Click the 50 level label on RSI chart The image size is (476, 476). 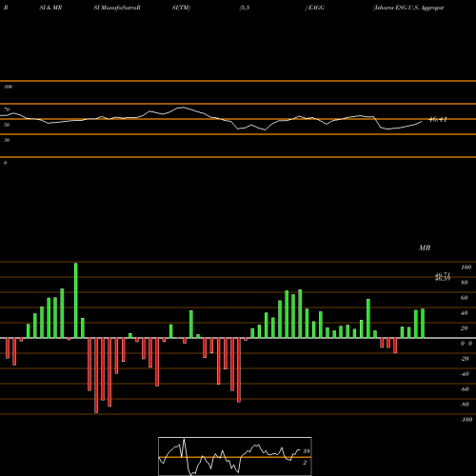coord(7,125)
